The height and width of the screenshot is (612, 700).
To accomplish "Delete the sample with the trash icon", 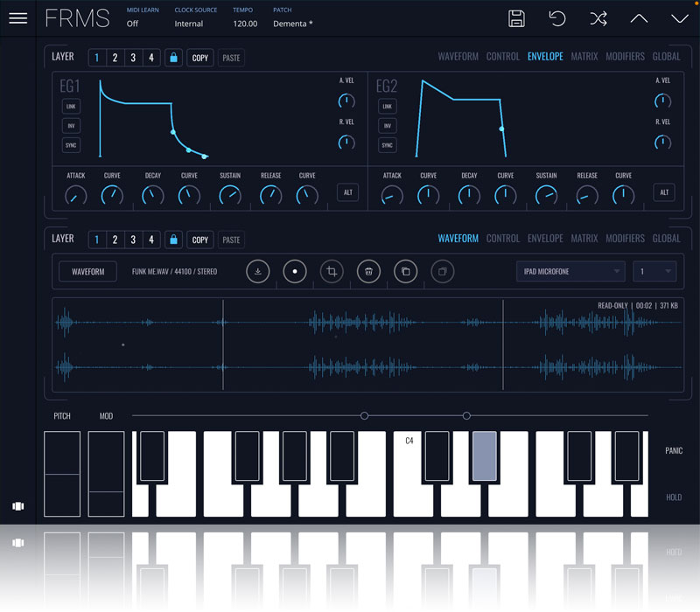I will 369,272.
